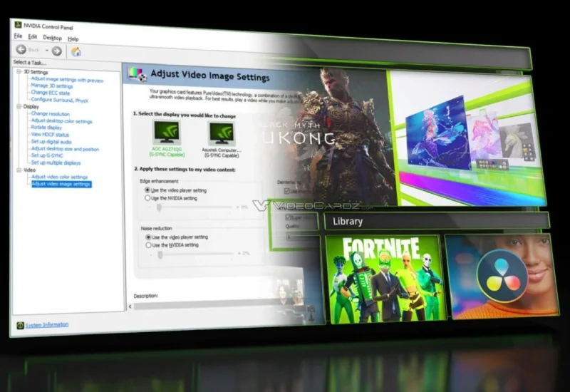Image resolution: width=570 pixels, height=392 pixels.
Task: Click the Description label
Action: pos(146,296)
